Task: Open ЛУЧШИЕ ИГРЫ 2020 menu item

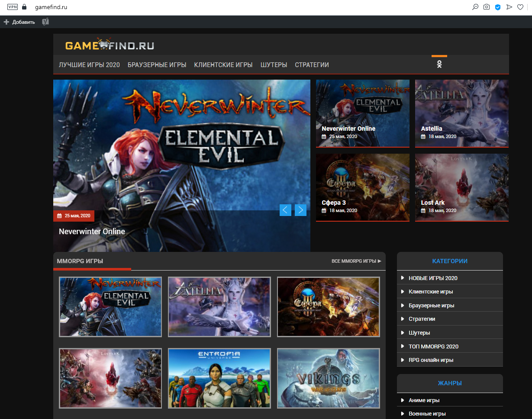Action: pyautogui.click(x=89, y=65)
